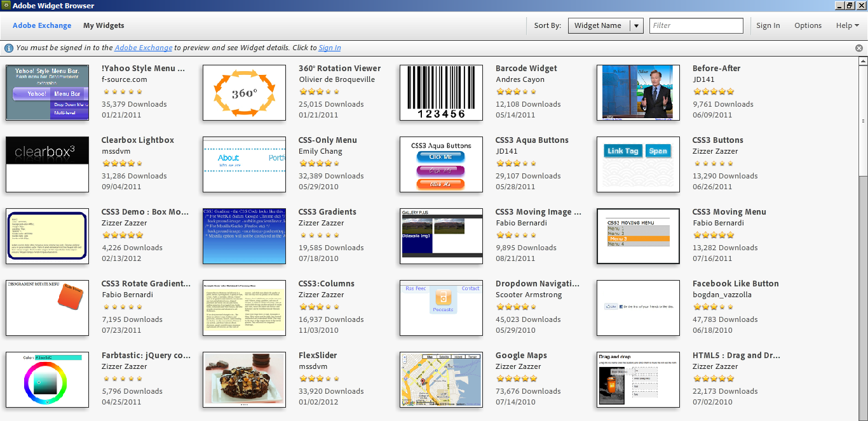Click the Facebook Like Button title
868x421 pixels.
(736, 284)
